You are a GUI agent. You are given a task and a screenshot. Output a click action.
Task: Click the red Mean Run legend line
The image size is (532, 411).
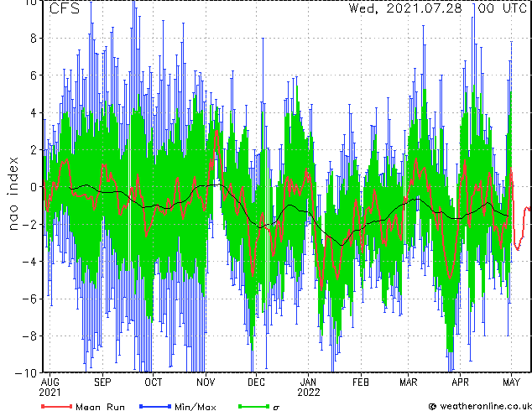[x=57, y=406]
